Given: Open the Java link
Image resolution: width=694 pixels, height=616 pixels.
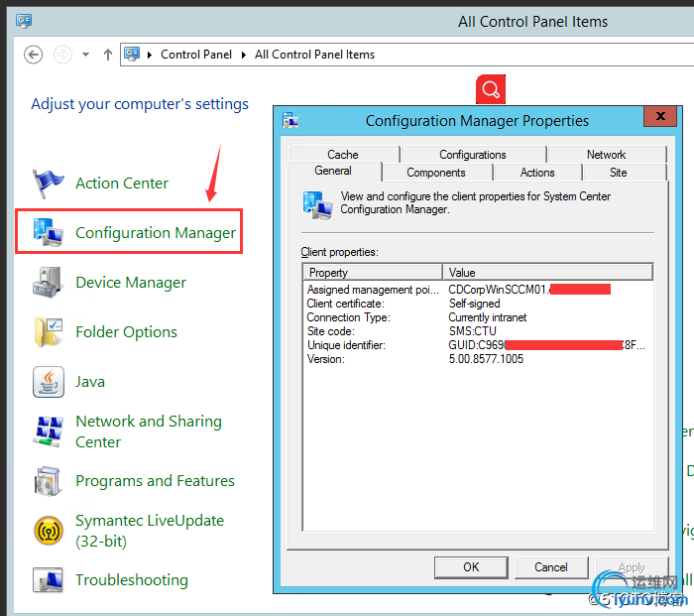Looking at the screenshot, I should coord(90,382).
